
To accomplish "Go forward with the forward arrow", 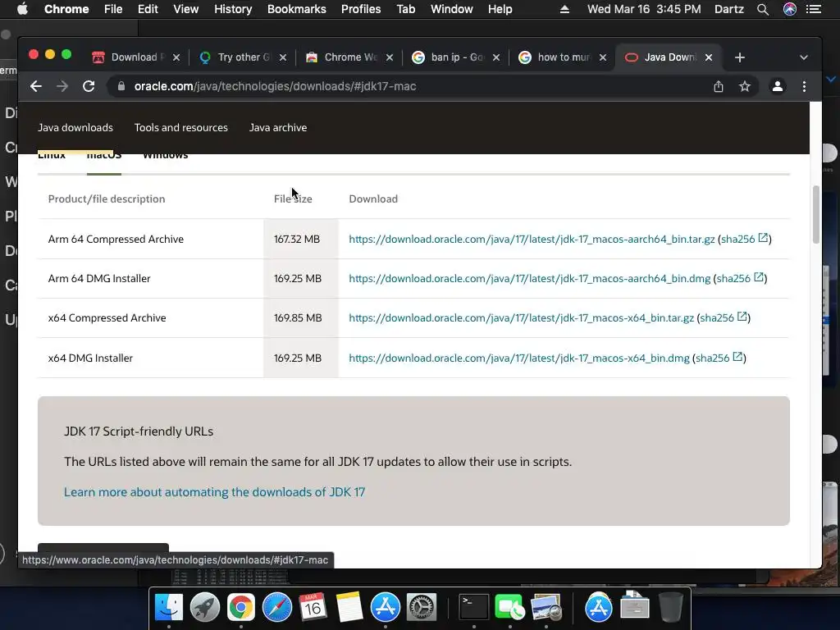I will (x=62, y=86).
